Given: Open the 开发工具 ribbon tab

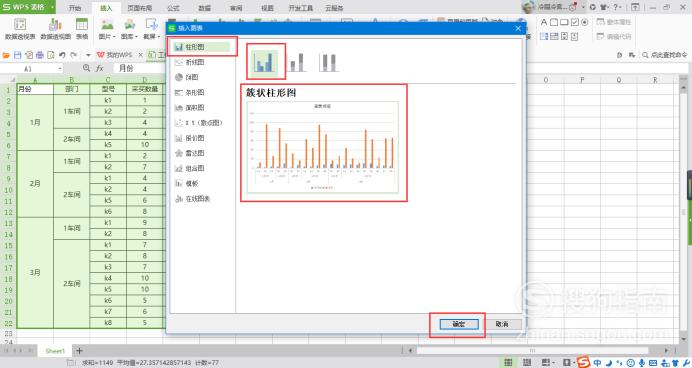Looking at the screenshot, I should [x=301, y=8].
